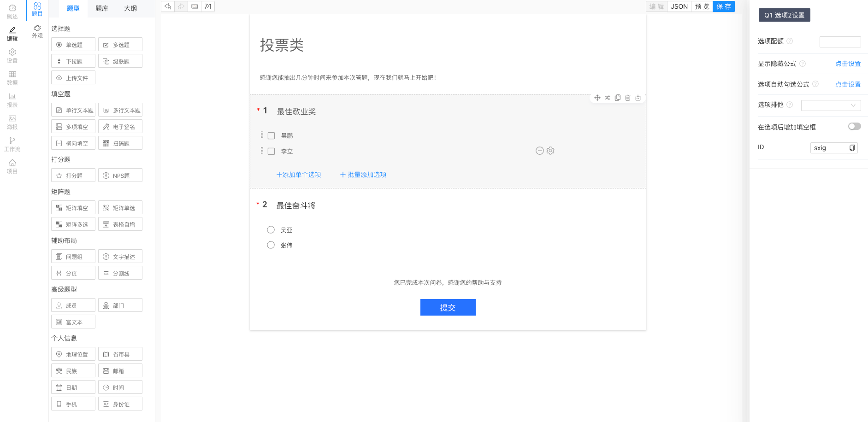Screen dimensions: 868x422
Task: Open the 报表 reports view
Action: [12, 100]
